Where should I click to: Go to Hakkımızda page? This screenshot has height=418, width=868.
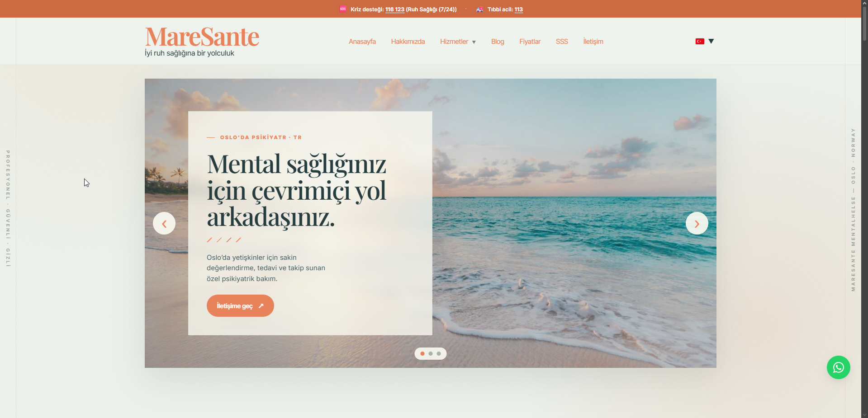tap(408, 42)
